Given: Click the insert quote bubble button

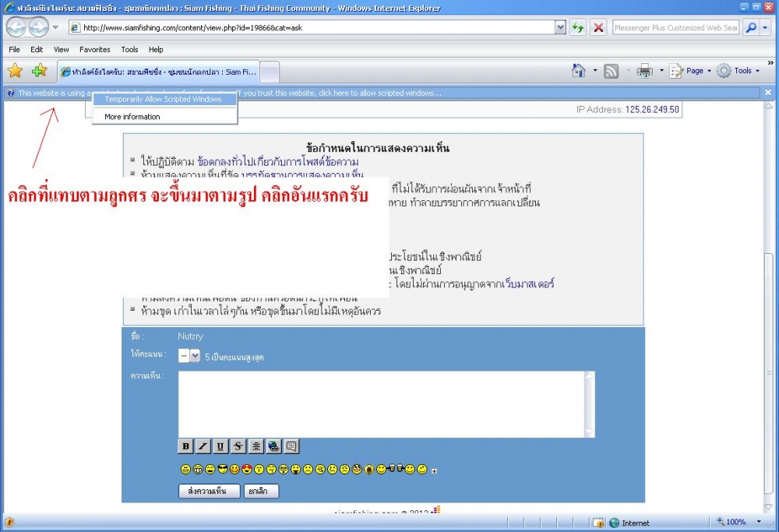Looking at the screenshot, I should (x=291, y=446).
